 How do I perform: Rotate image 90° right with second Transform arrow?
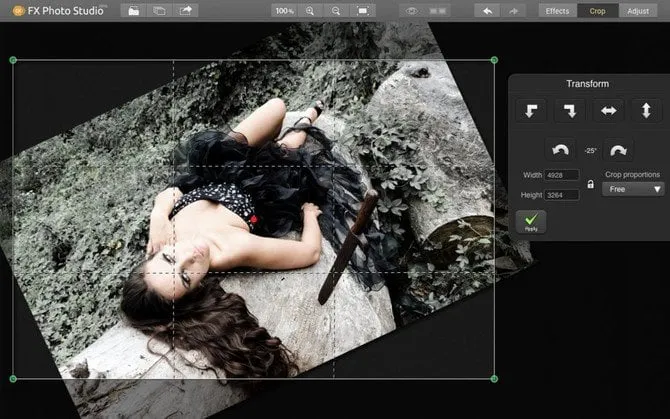568,110
